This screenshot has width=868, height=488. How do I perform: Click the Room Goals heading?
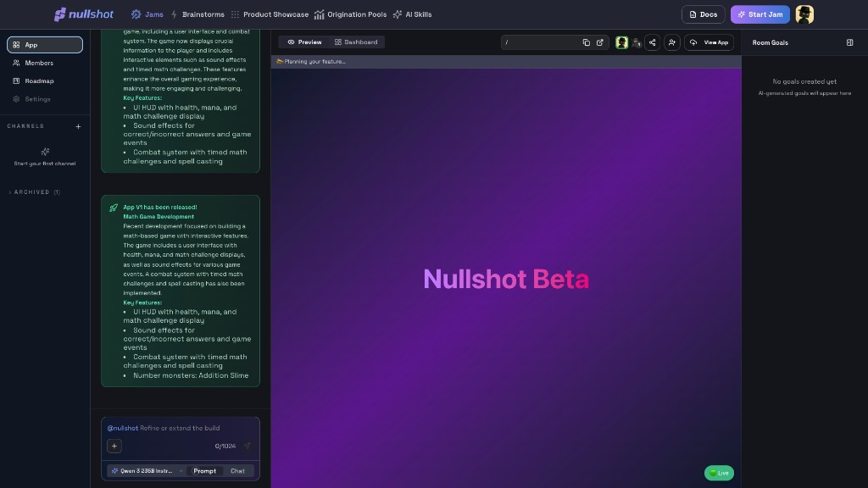[x=770, y=42]
